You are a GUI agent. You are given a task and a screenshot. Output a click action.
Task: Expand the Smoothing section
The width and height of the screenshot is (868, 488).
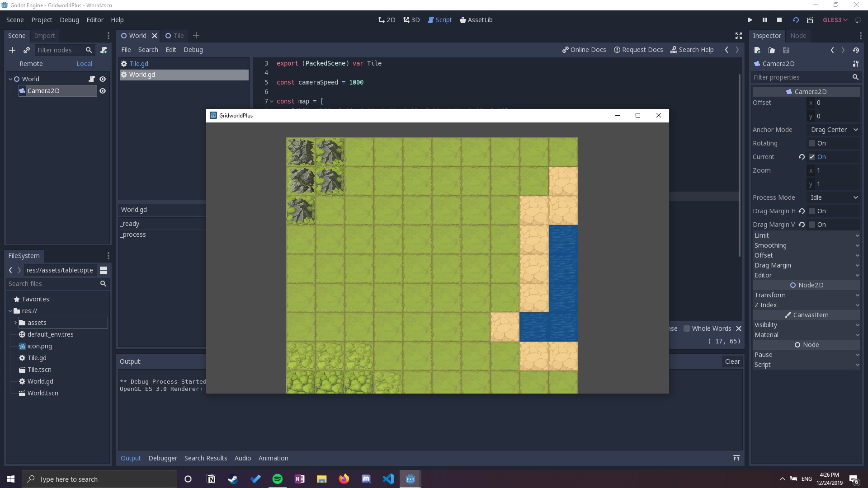(806, 245)
